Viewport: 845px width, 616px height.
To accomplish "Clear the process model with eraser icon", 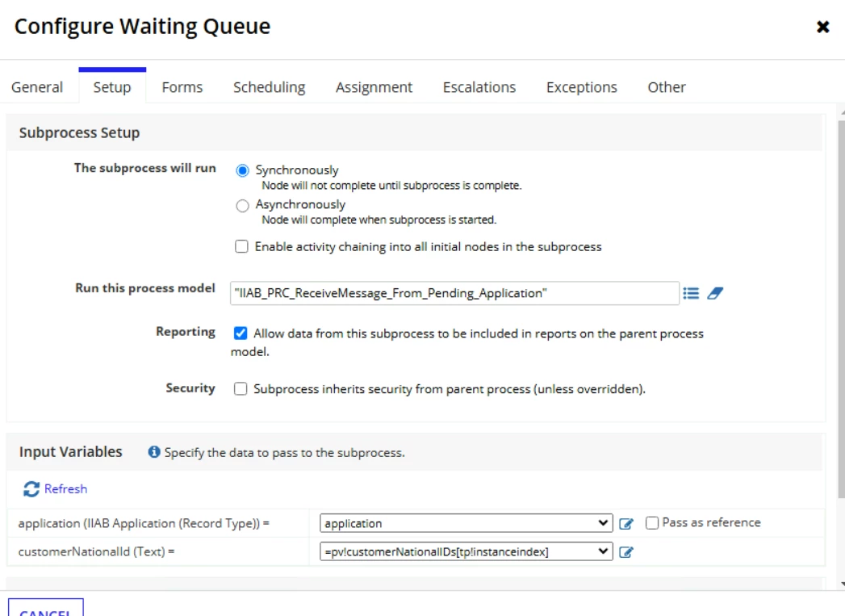I will coord(715,293).
